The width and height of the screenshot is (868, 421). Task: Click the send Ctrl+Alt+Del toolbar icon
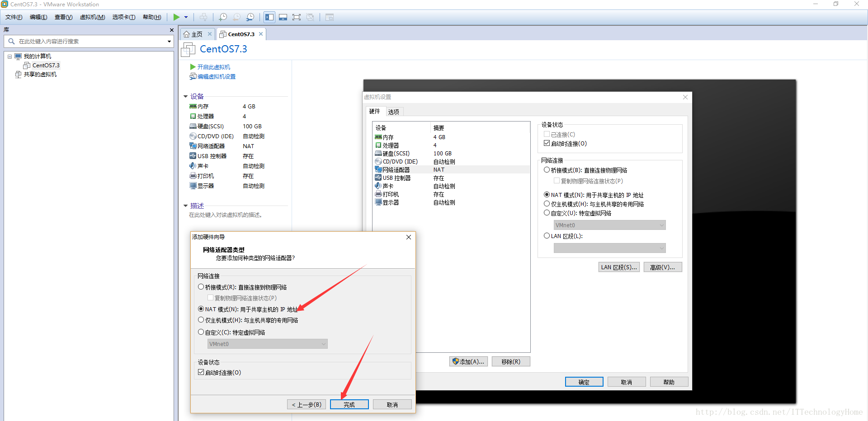tap(203, 17)
